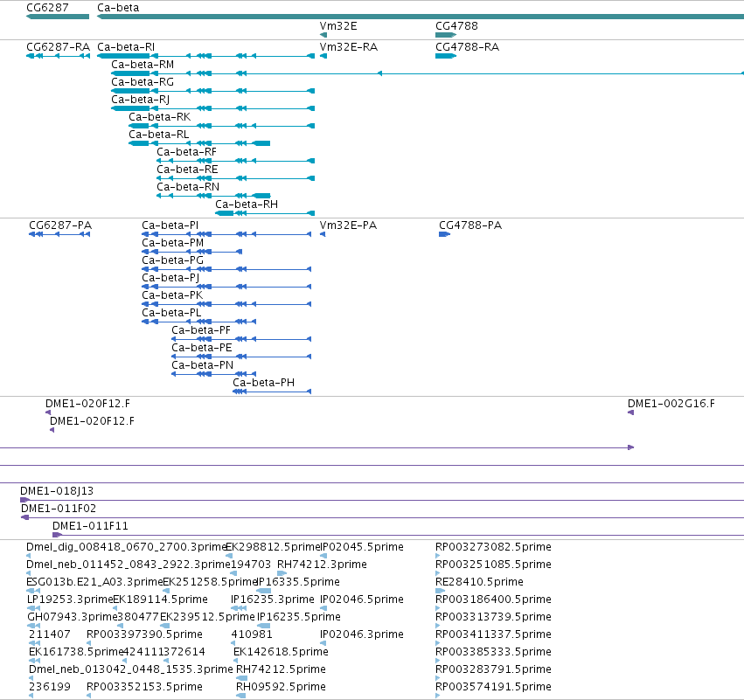Image resolution: width=744 pixels, height=700 pixels.
Task: Select the DME1-002G16.F clone end label
Action: [671, 404]
